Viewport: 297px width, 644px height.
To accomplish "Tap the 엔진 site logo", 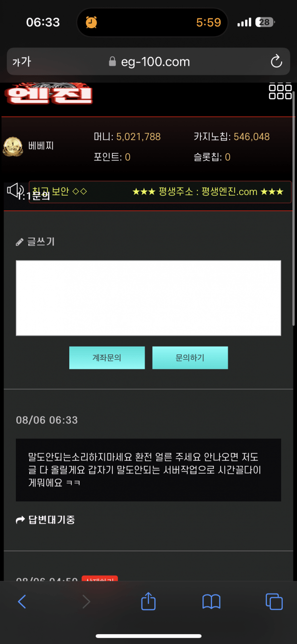I will click(x=49, y=94).
